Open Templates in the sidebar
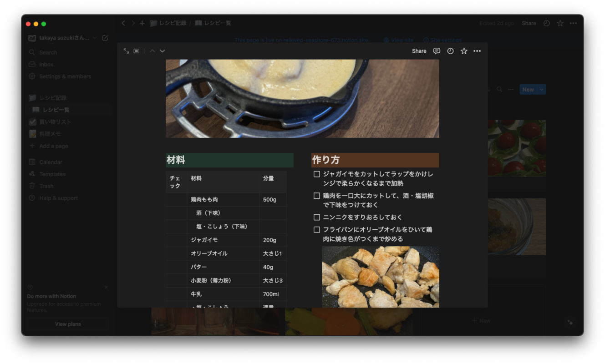 click(52, 174)
